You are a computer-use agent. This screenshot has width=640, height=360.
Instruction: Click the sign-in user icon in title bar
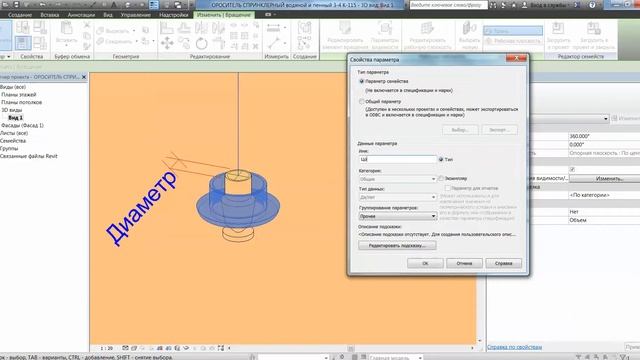click(524, 5)
